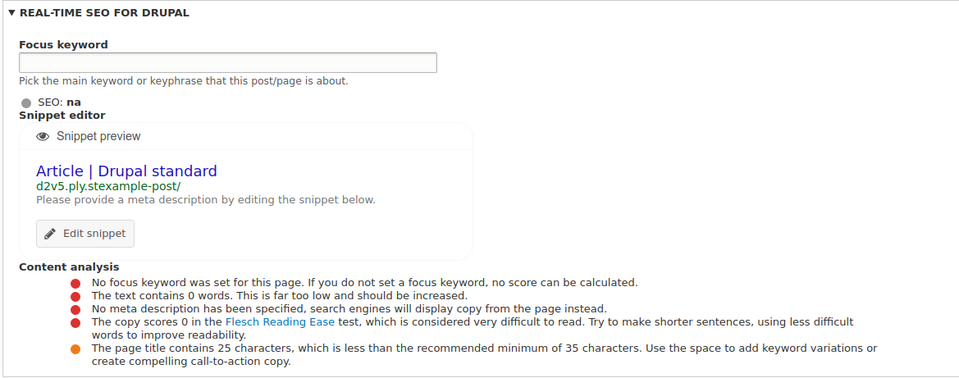Screen dimensions: 959x378
Task: Click red bullet for no focus keyword warning
Action: 75,283
